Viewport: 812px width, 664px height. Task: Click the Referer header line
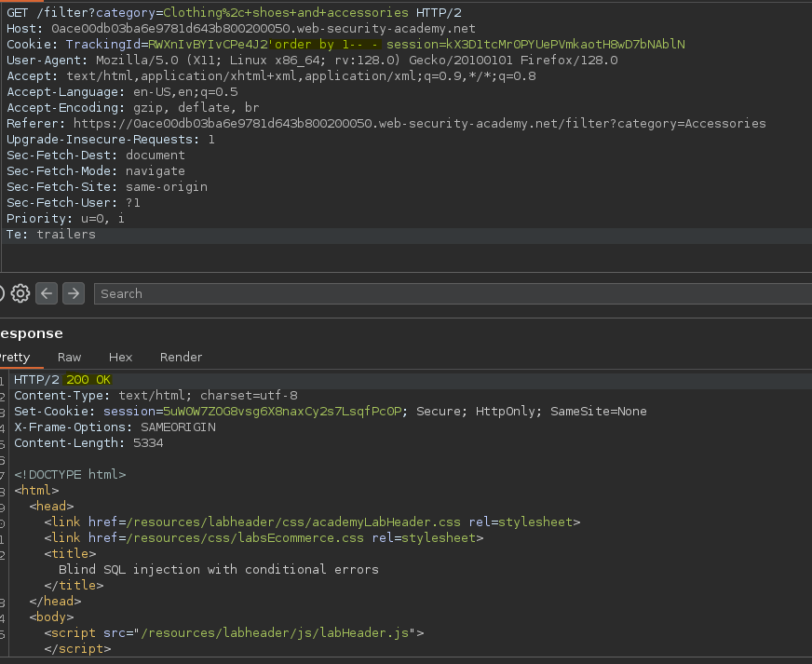coord(386,124)
